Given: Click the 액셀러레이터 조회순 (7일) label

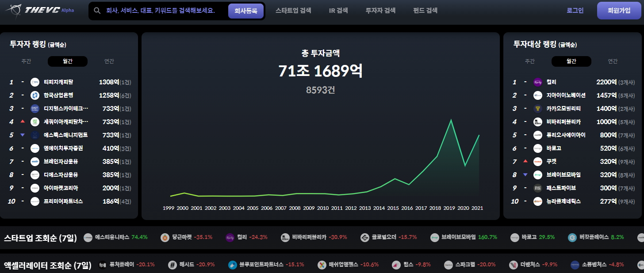Looking at the screenshot, I should [47, 265].
